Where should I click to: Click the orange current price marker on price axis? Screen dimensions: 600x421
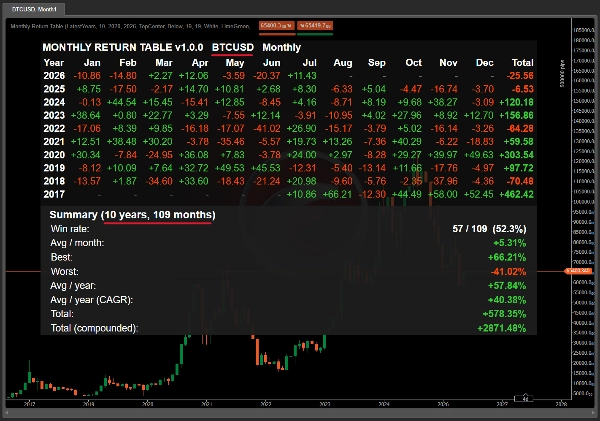point(578,271)
